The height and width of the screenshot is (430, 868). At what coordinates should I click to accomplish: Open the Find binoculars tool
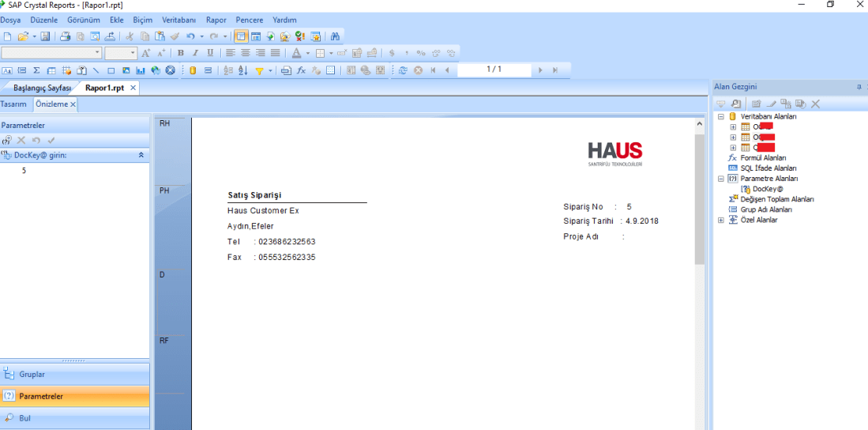tap(335, 36)
